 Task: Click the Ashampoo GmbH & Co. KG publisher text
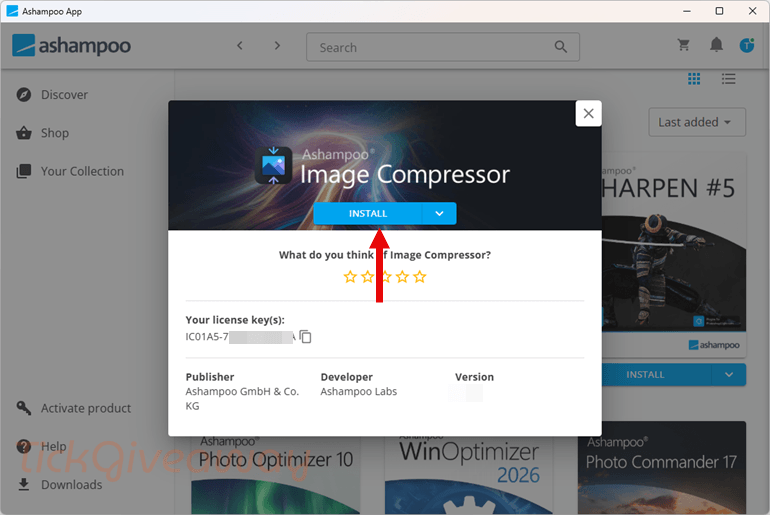tap(242, 399)
